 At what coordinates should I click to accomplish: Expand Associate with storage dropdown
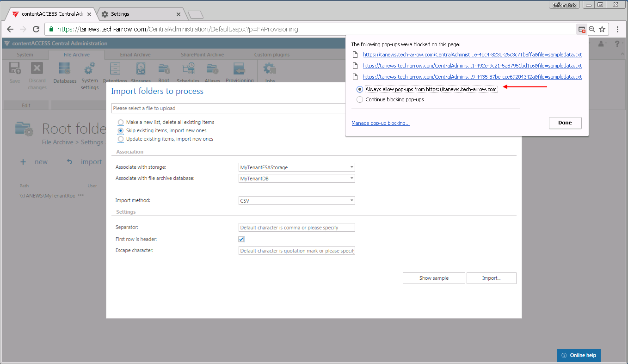point(351,167)
